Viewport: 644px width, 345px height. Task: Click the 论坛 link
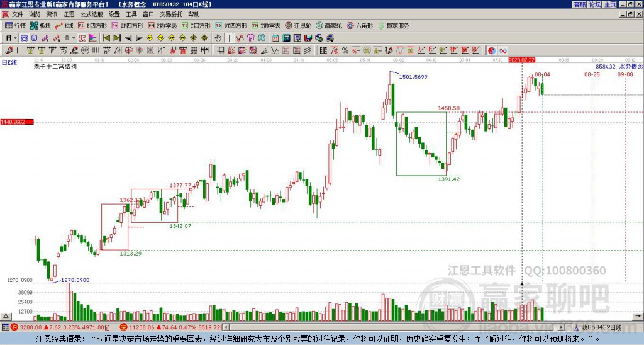click(x=595, y=4)
